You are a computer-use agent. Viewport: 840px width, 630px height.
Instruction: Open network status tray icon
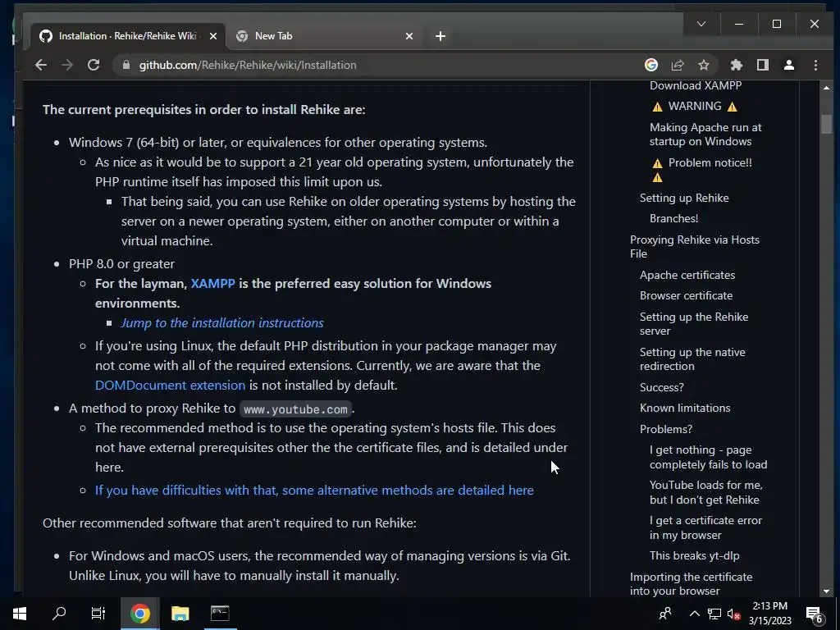[x=714, y=614]
